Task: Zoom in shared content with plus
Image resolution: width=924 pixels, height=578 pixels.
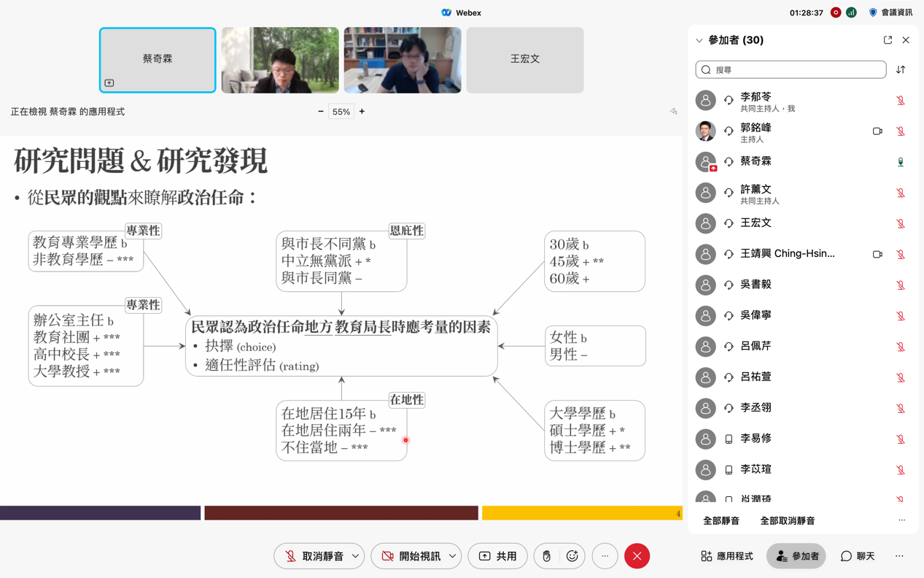Action: pos(362,112)
